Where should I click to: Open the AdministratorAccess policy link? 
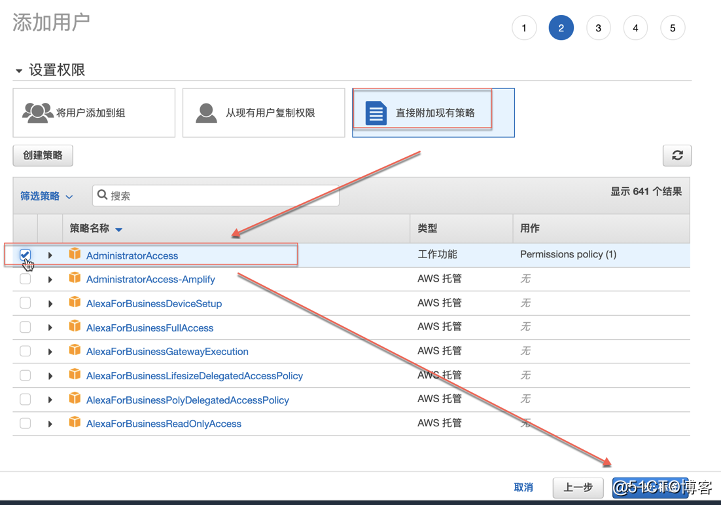pyautogui.click(x=132, y=256)
